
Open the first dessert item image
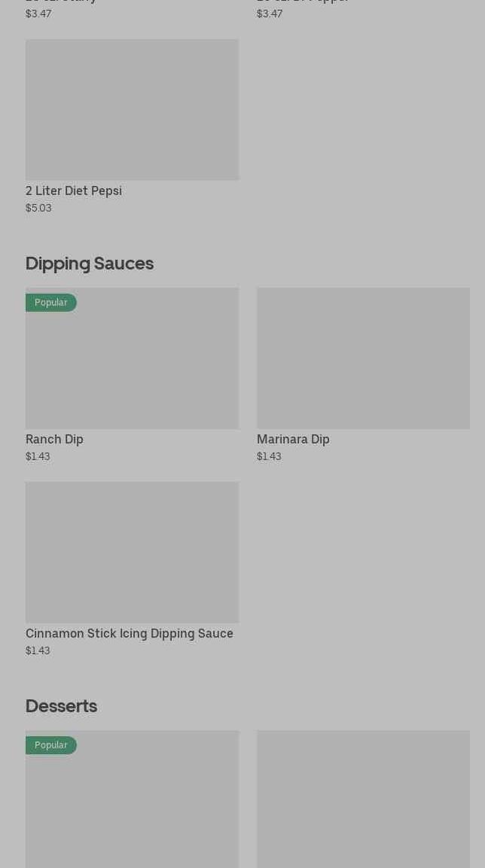[132, 809]
